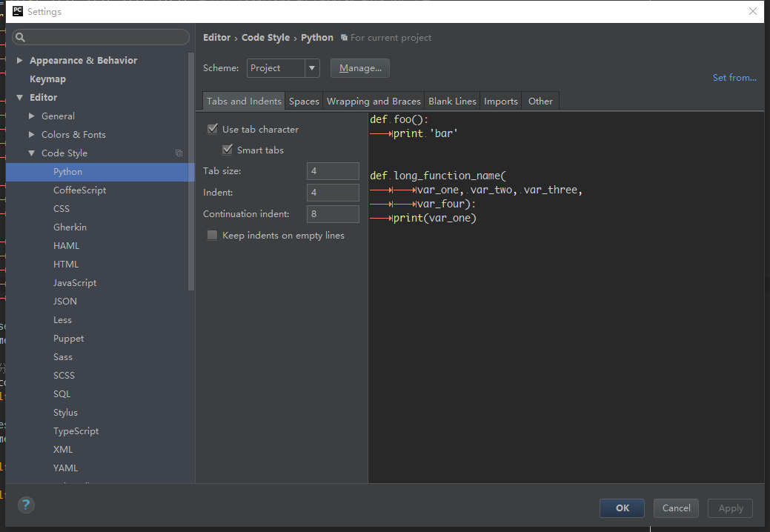This screenshot has height=532, width=770.
Task: Click the copy icon next to Code Style
Action: click(x=179, y=153)
